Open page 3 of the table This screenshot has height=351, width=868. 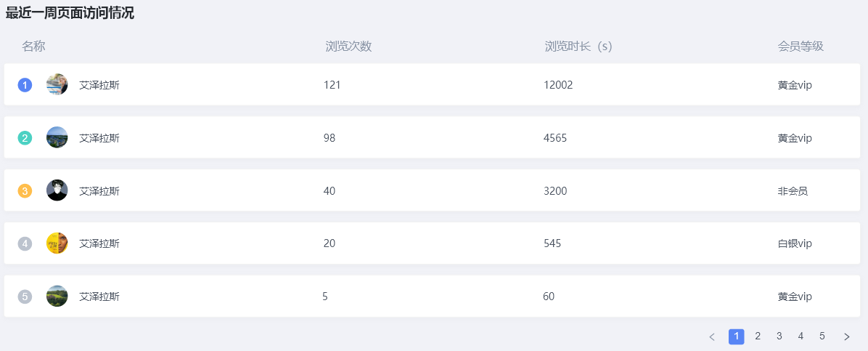click(x=779, y=336)
